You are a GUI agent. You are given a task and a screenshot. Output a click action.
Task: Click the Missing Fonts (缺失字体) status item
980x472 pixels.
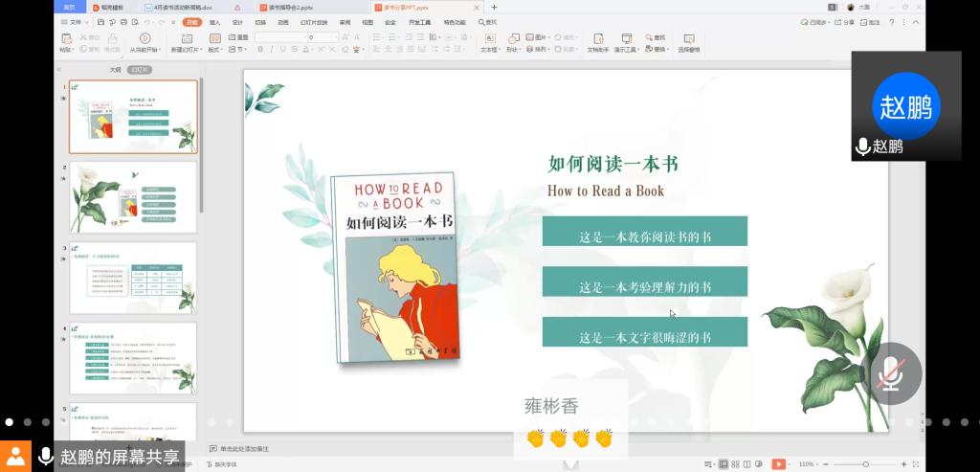tap(222, 464)
